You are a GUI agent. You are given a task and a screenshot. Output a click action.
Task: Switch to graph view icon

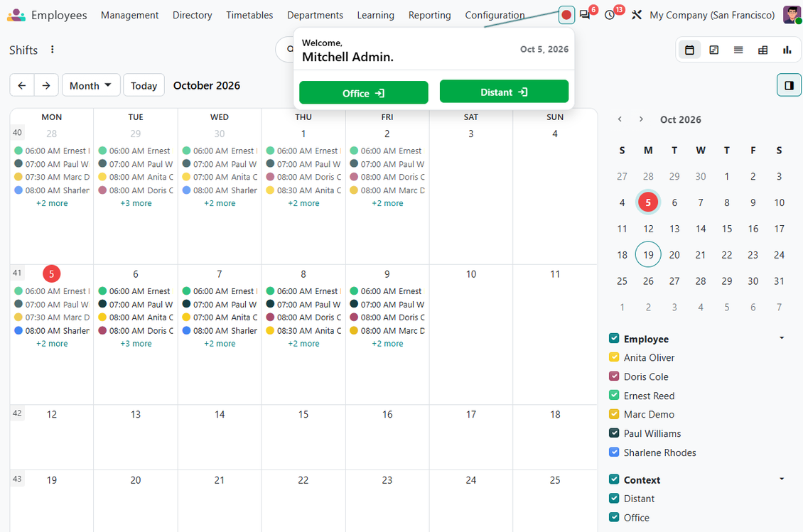(x=787, y=50)
